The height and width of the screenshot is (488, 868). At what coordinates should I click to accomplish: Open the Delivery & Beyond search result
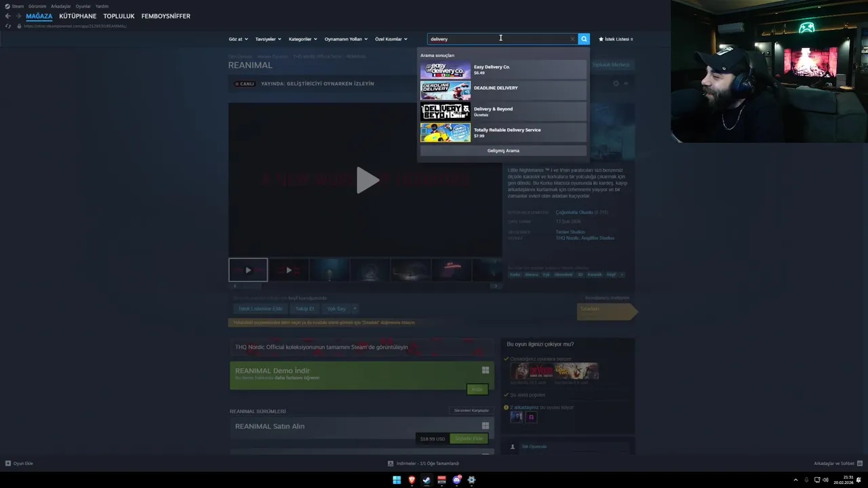(503, 112)
